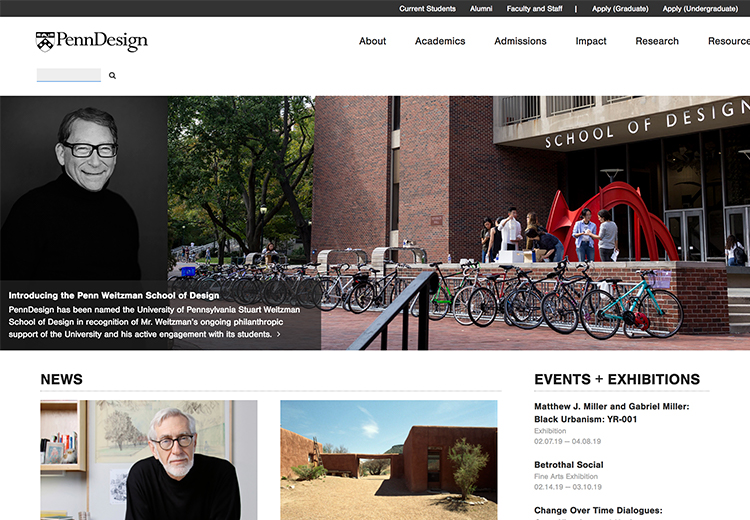Open news thumbnail of adobe building

389,460
